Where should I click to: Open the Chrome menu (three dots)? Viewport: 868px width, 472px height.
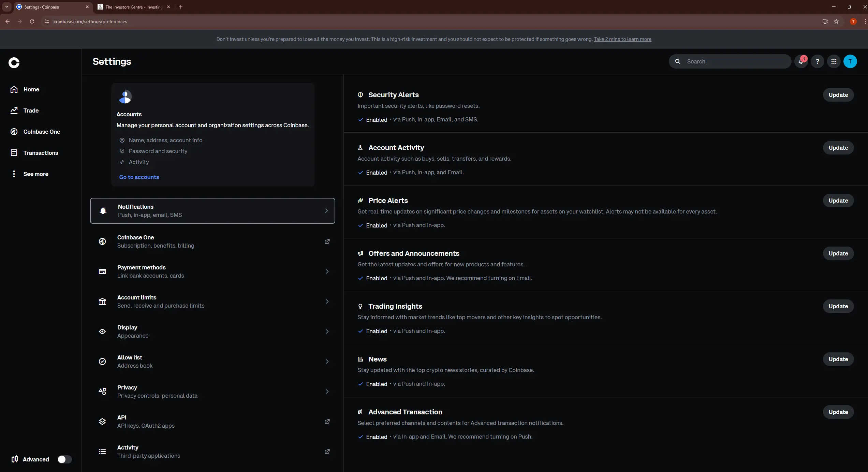click(x=865, y=21)
